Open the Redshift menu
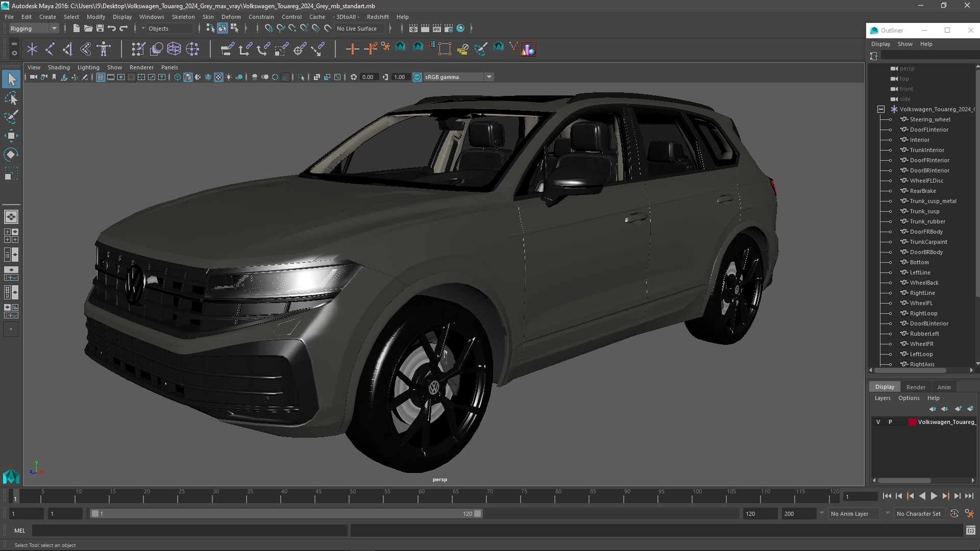 (378, 17)
